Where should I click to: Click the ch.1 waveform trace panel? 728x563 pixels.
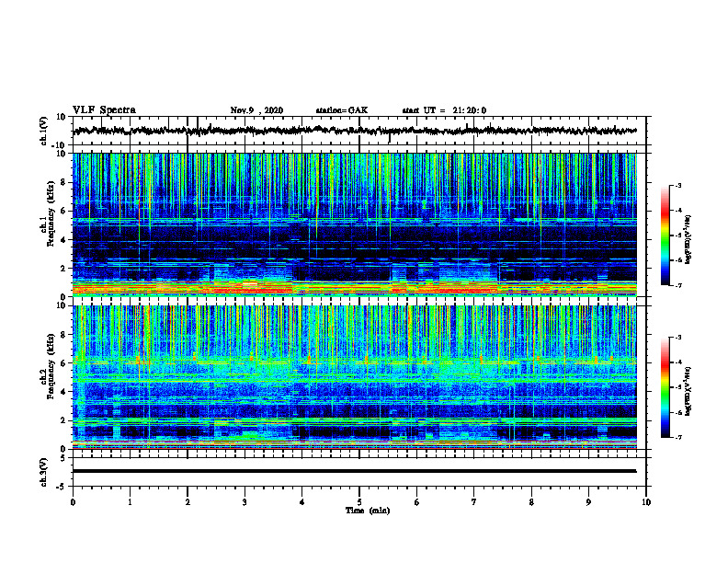point(361,131)
